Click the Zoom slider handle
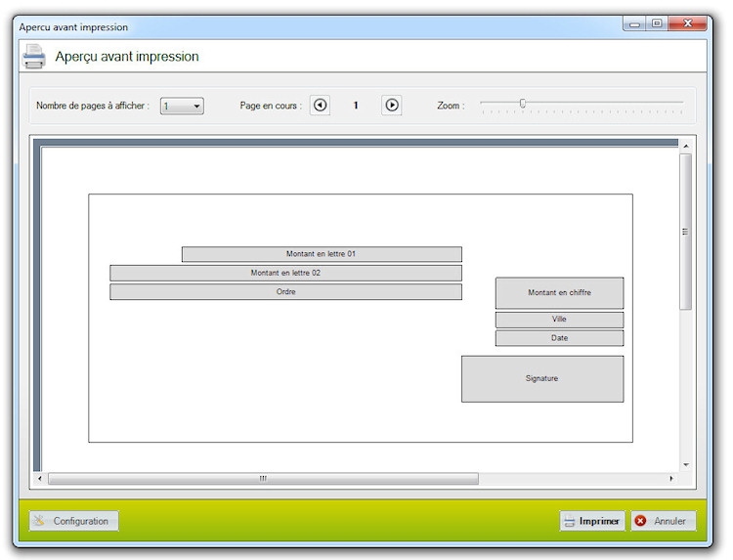Image resolution: width=733 pixels, height=560 pixels. pos(523,103)
